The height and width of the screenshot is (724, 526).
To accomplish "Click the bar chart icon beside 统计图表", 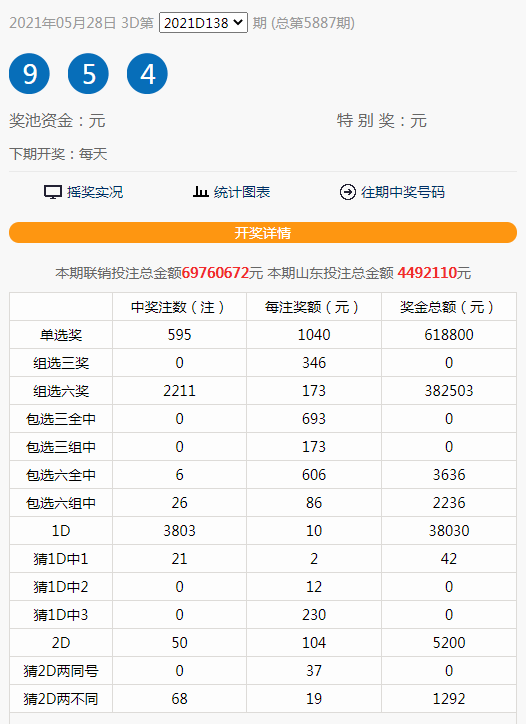I will click(x=200, y=192).
